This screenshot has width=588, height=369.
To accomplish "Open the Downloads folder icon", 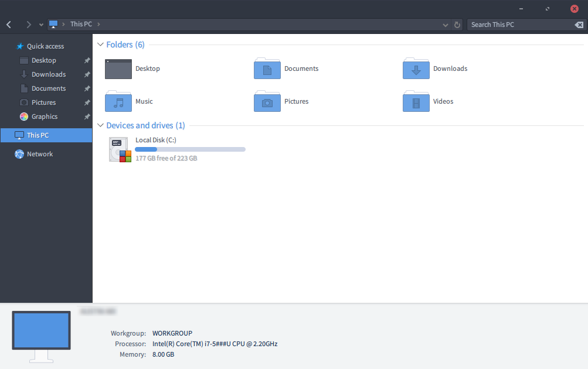I will 416,69.
